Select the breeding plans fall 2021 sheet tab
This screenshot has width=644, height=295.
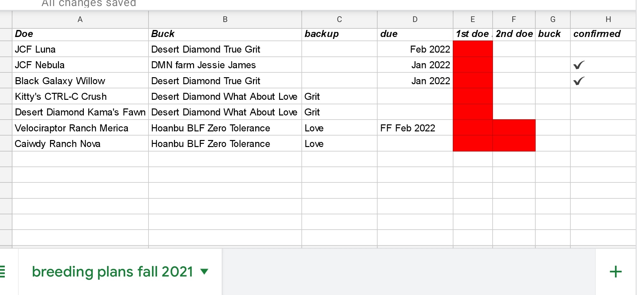point(112,272)
